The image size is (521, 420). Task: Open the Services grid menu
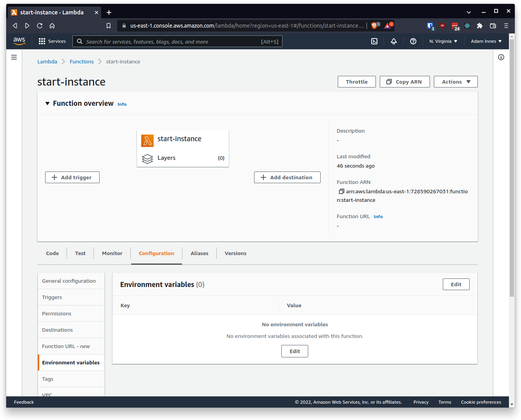(x=52, y=41)
